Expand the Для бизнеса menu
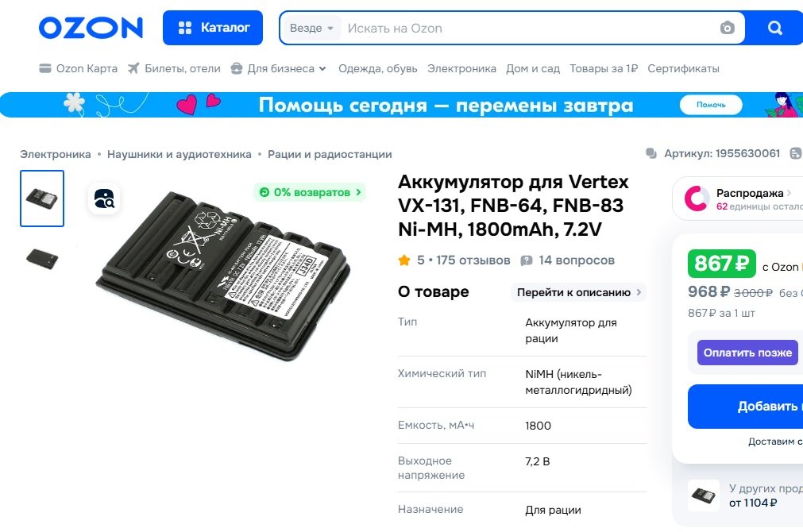 [x=278, y=68]
